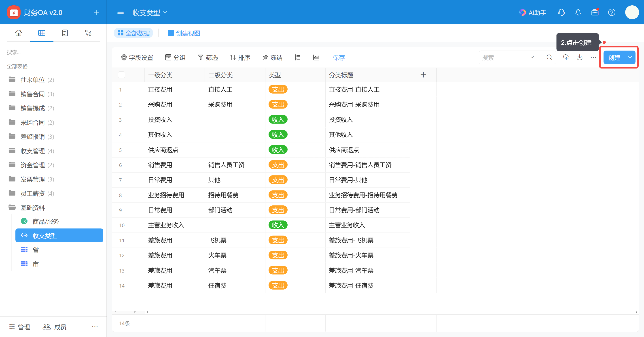Open the 筛选 filter option
Image resolution: width=644 pixels, height=337 pixels.
coord(208,58)
